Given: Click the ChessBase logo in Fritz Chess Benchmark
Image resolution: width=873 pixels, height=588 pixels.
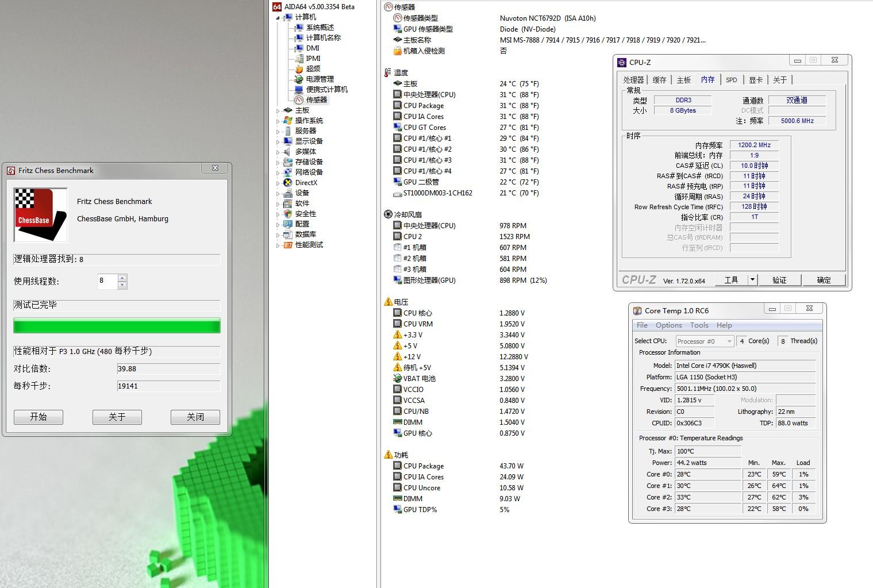Looking at the screenshot, I should (x=40, y=214).
